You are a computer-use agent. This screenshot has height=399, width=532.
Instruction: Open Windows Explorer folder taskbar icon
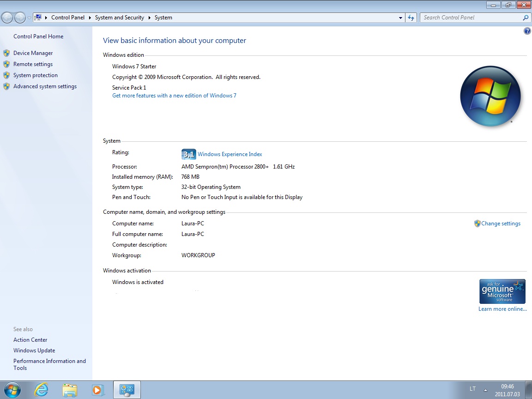[x=70, y=390]
